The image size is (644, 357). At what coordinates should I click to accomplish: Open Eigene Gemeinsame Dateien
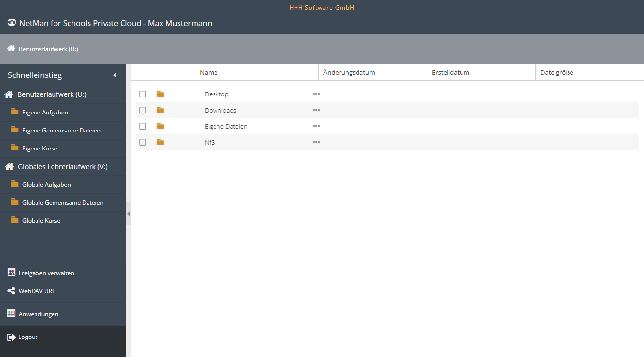coord(61,131)
